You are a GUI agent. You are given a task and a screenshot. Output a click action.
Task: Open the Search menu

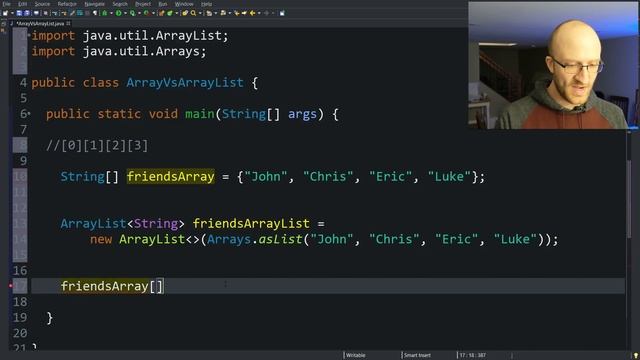pos(120,4)
